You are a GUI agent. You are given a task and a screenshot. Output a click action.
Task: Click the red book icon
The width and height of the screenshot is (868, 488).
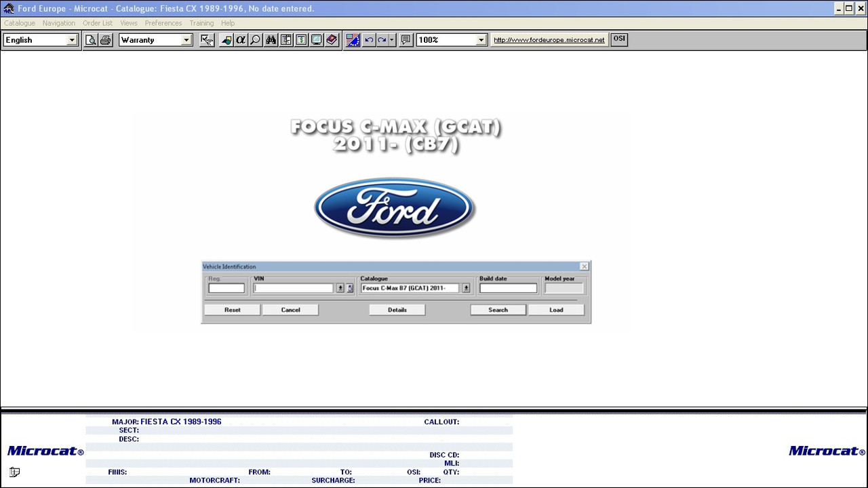click(332, 40)
